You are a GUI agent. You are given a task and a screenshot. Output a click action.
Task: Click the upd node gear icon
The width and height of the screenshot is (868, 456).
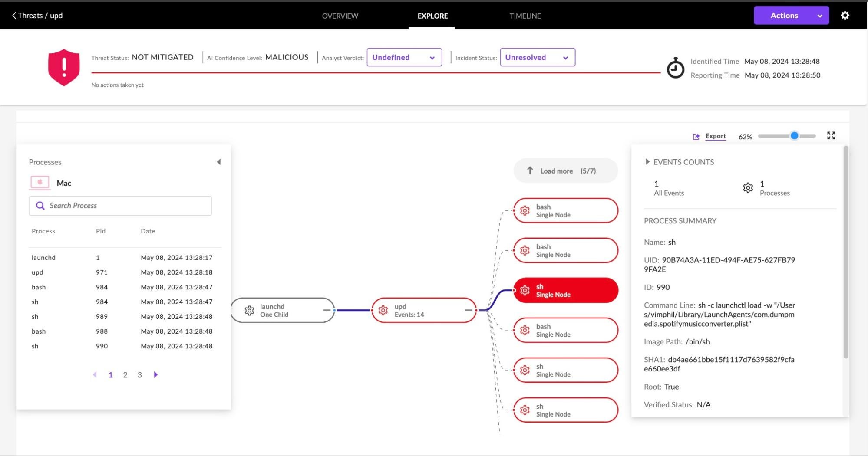(383, 311)
